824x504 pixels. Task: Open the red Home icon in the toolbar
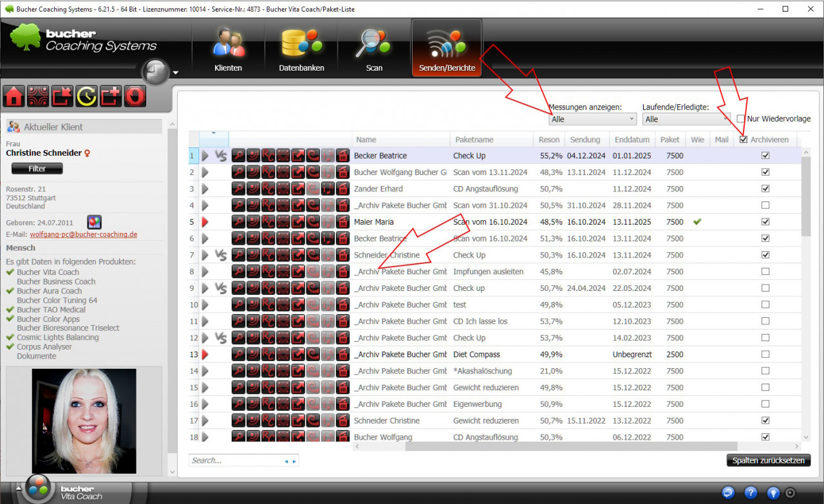click(14, 96)
